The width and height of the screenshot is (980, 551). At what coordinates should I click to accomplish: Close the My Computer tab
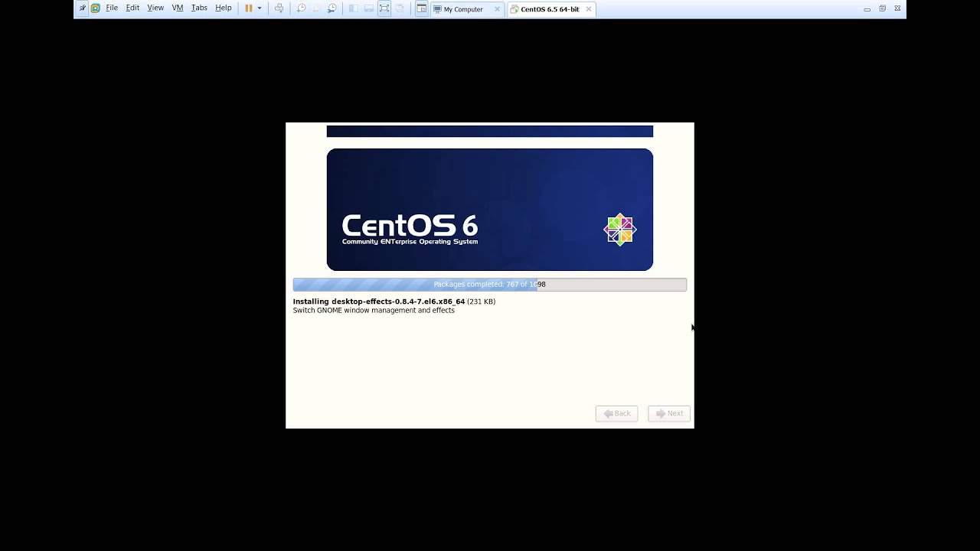[497, 9]
